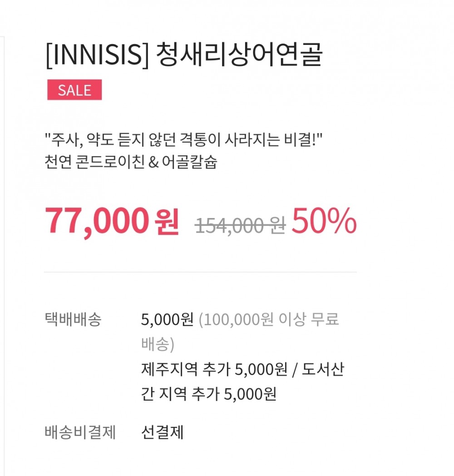Click the ampersand in the ingredient description
The image size is (454, 476).
(153, 162)
